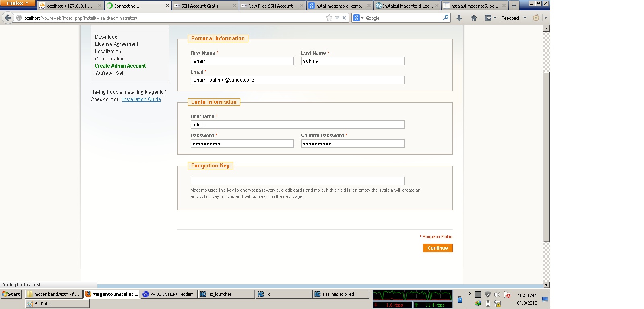Click the page scrollbar down arrow
The width and height of the screenshot is (644, 309).
[x=546, y=284]
